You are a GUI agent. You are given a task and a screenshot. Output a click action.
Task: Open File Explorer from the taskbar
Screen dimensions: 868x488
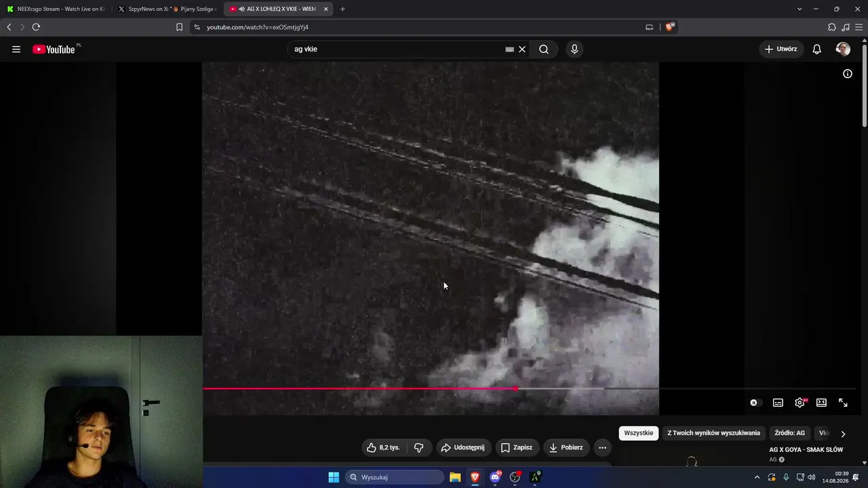[x=455, y=477]
